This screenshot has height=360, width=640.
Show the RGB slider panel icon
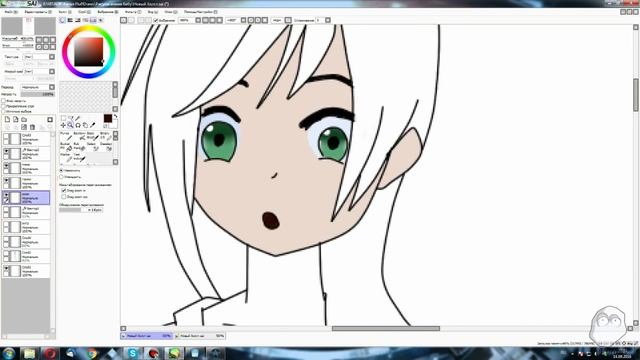point(70,20)
